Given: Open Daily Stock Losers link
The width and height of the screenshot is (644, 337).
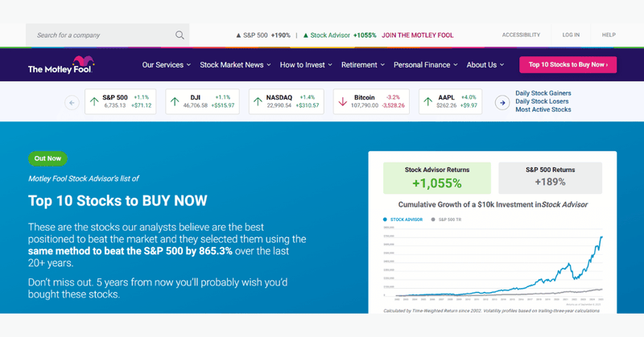Looking at the screenshot, I should point(542,101).
